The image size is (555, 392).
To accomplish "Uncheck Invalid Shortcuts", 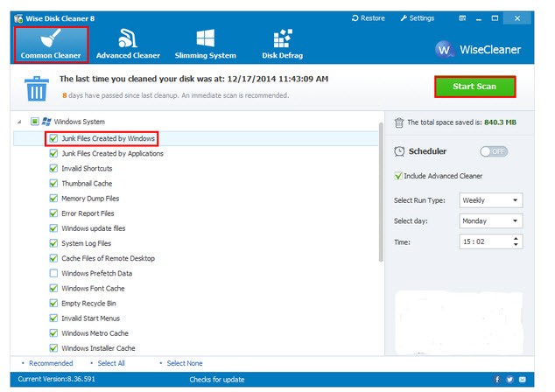I will click(53, 168).
